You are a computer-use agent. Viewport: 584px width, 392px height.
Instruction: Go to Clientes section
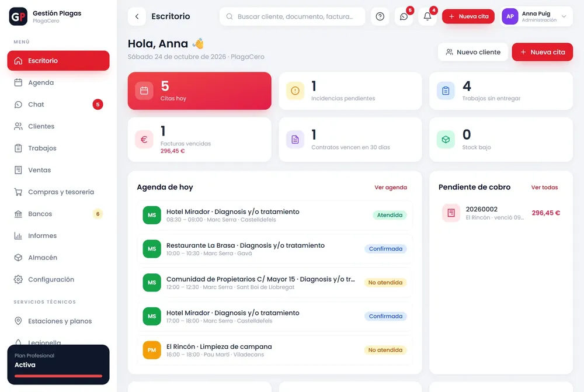tap(58, 126)
